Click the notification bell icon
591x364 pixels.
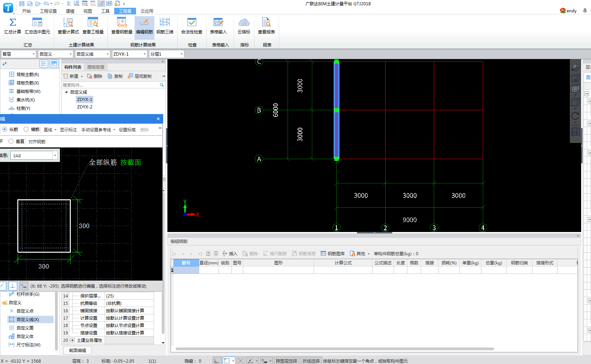click(585, 11)
